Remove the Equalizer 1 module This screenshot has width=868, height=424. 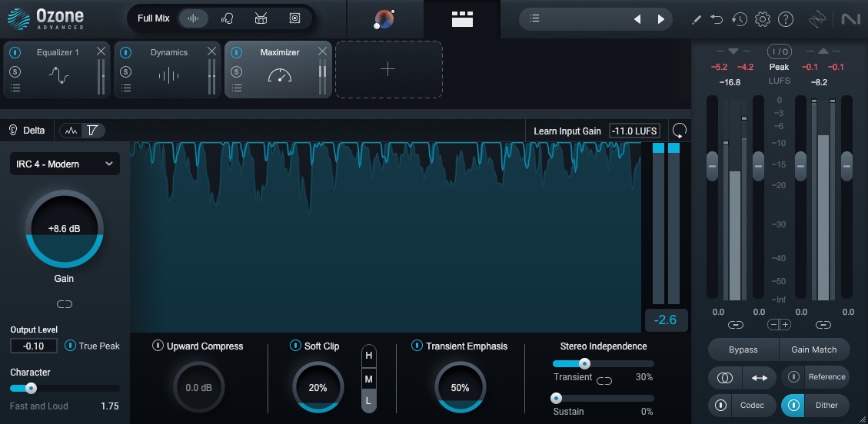pos(101,51)
